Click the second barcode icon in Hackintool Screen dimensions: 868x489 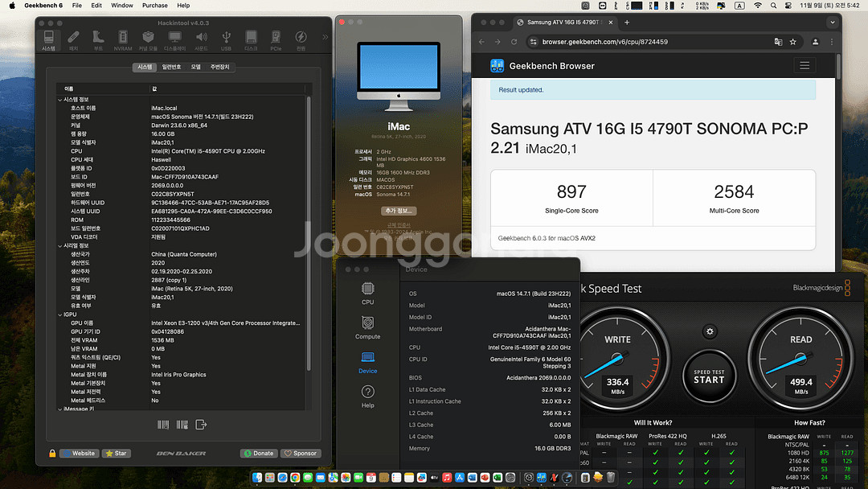182,425
